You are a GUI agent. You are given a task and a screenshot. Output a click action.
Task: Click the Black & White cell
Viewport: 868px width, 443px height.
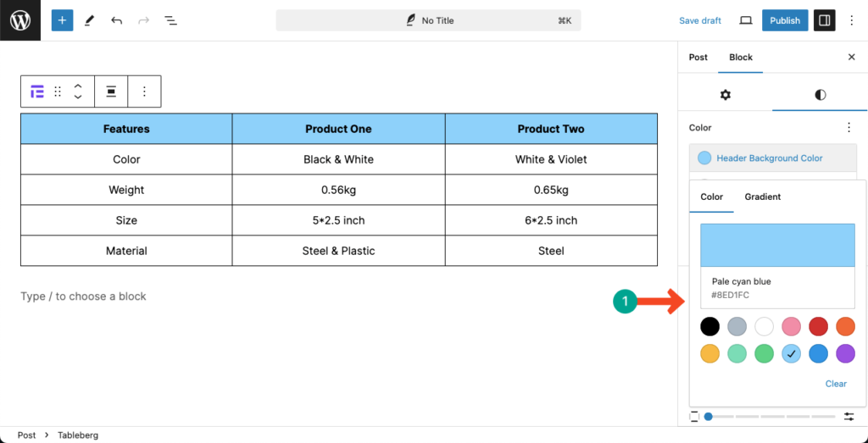(339, 159)
